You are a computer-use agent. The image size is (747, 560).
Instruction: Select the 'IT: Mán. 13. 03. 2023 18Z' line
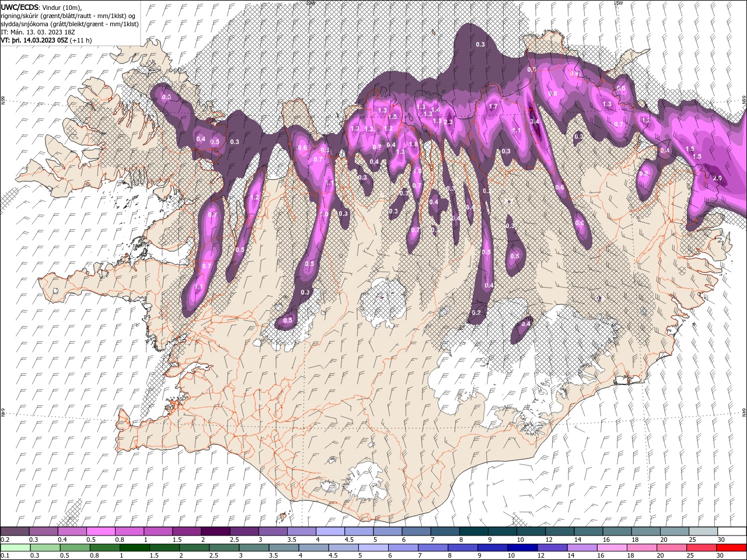point(39,32)
